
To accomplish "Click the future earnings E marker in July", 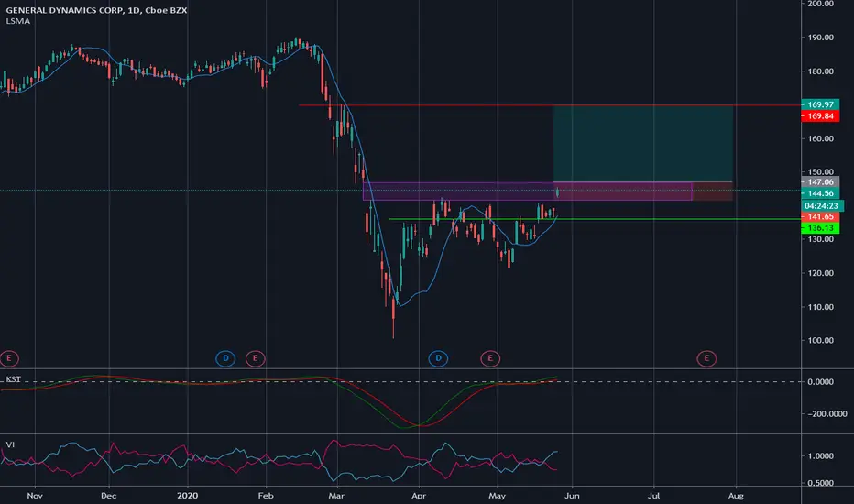I will click(707, 358).
